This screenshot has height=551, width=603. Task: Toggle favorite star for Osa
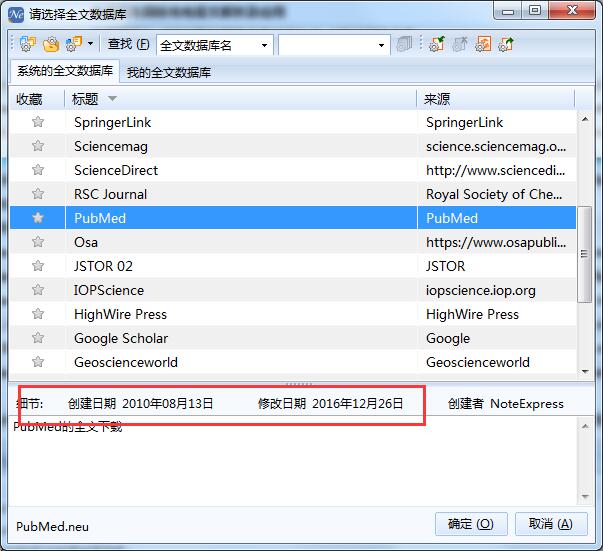(38, 242)
